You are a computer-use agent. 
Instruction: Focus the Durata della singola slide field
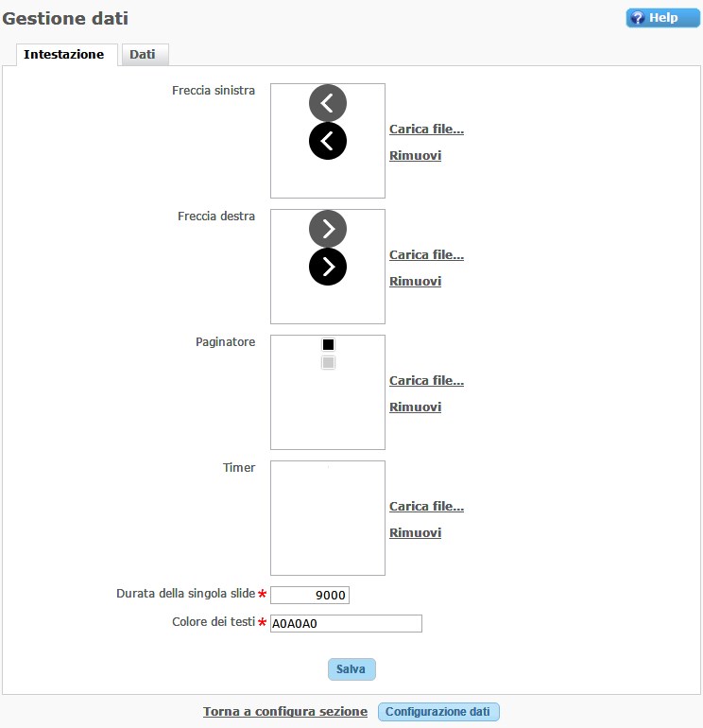point(310,595)
